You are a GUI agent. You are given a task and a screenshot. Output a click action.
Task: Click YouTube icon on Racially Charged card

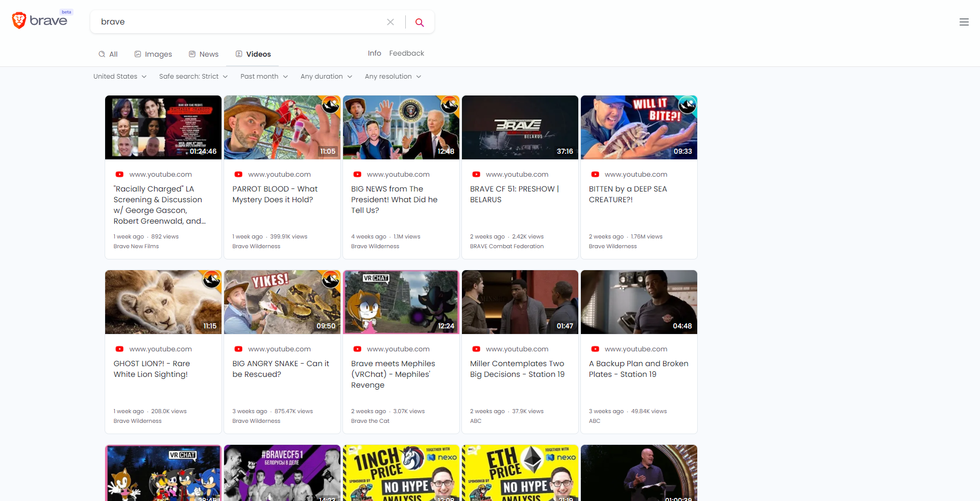(119, 174)
